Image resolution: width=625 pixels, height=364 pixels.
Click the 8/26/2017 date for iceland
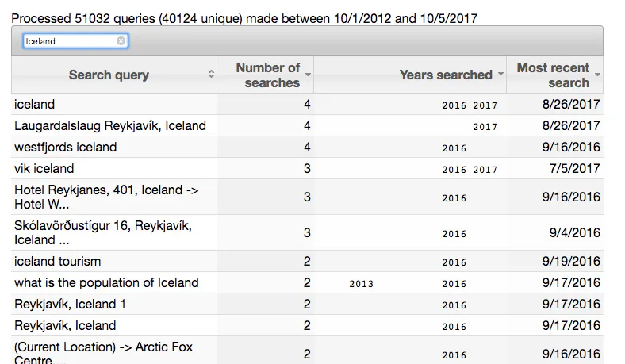pos(571,104)
